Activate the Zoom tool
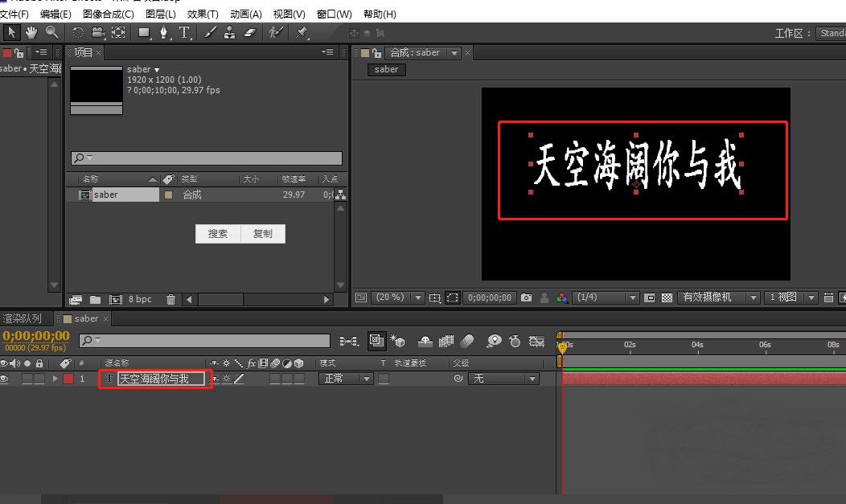The image size is (846, 504). point(51,32)
